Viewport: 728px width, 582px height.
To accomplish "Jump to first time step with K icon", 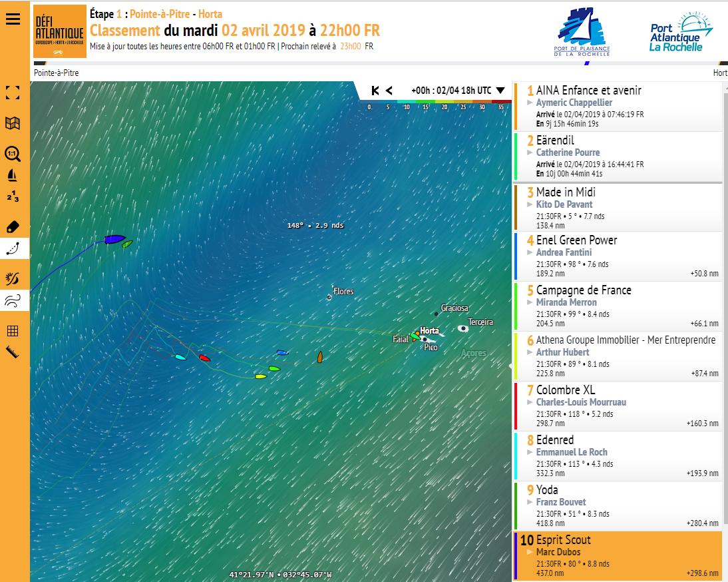I will [375, 91].
